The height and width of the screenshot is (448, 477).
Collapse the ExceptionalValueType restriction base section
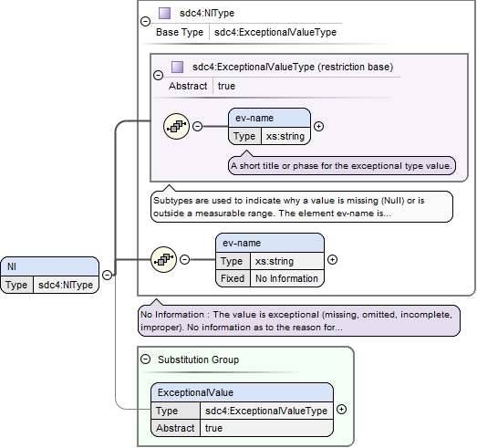coord(158,75)
